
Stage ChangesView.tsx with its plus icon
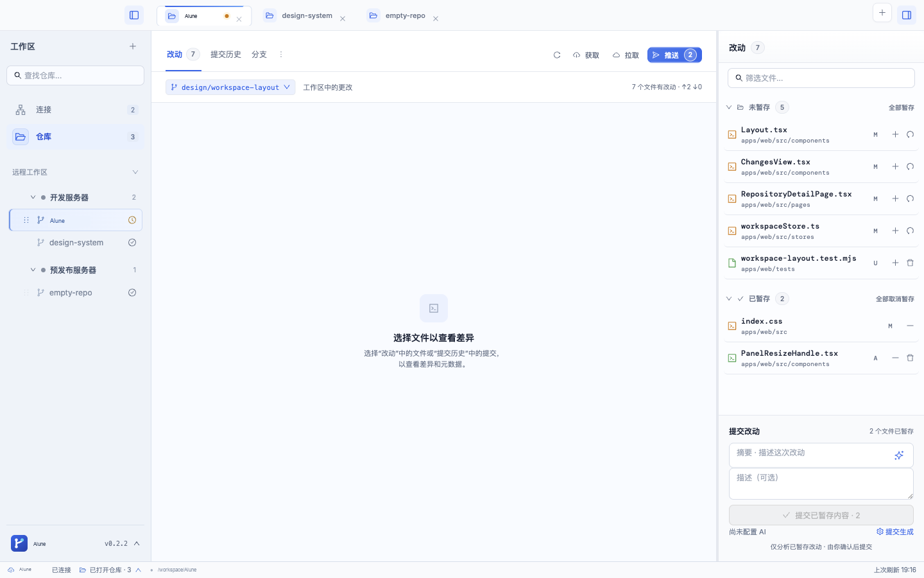895,166
